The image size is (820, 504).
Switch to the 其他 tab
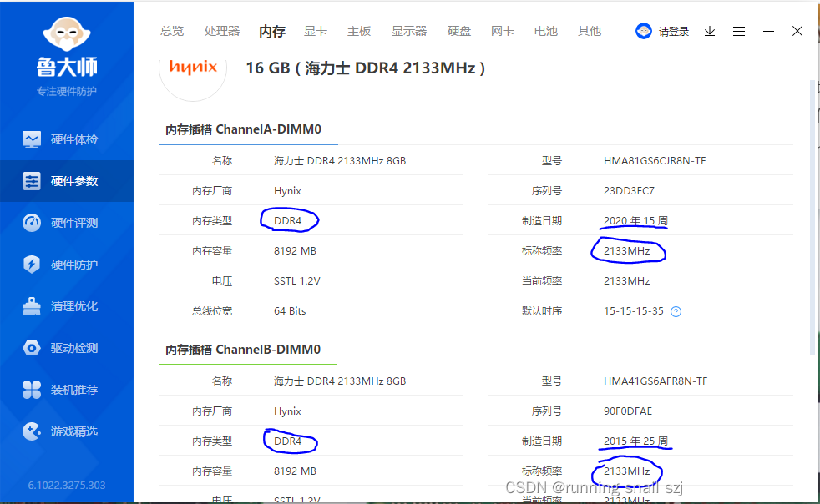point(590,32)
